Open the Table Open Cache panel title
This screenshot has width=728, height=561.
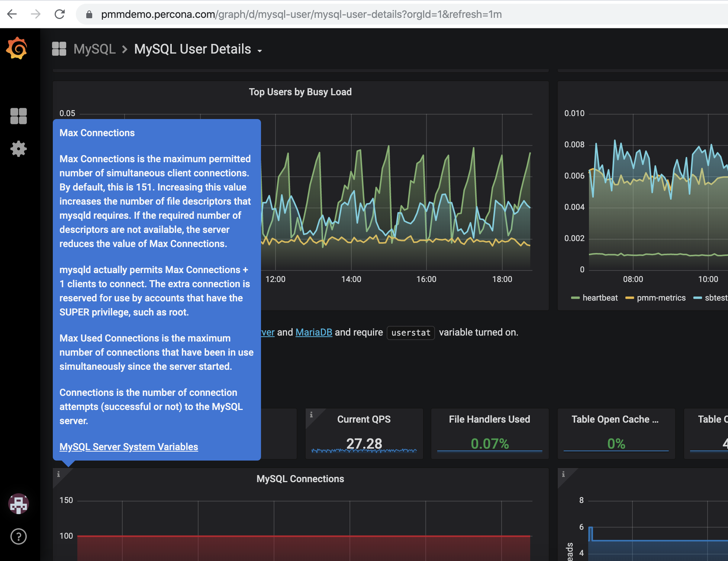tap(615, 419)
